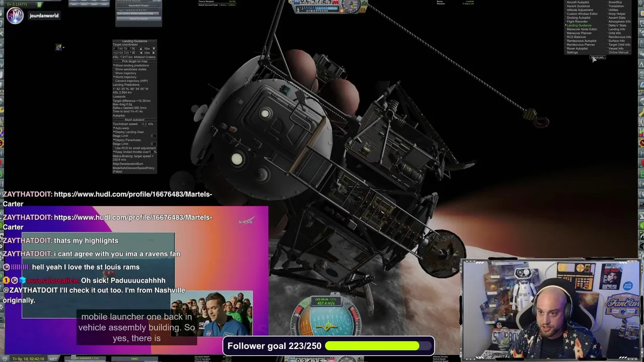This screenshot has height=362, width=644.
Task: Open SmartRcs in MechJeb menu
Action: point(615,3)
